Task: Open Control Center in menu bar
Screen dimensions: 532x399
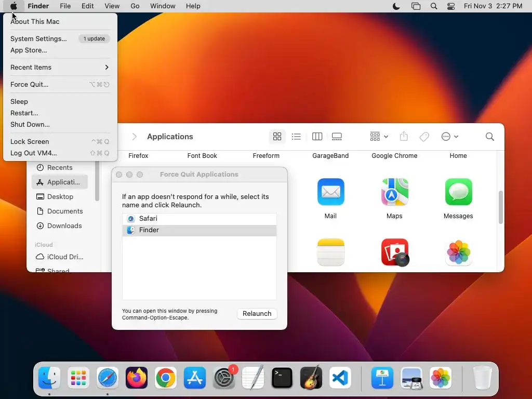Action: point(451,6)
